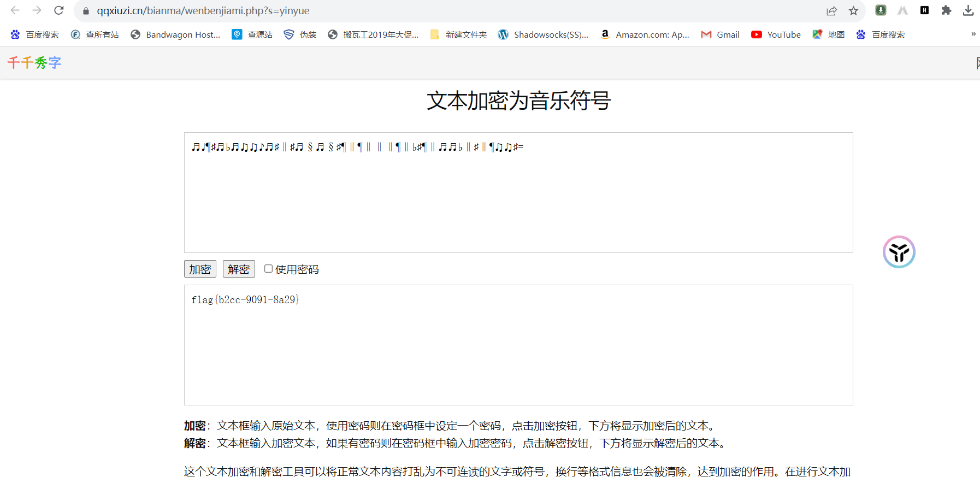
Task: Open the green download extension icon
Action: 881,10
